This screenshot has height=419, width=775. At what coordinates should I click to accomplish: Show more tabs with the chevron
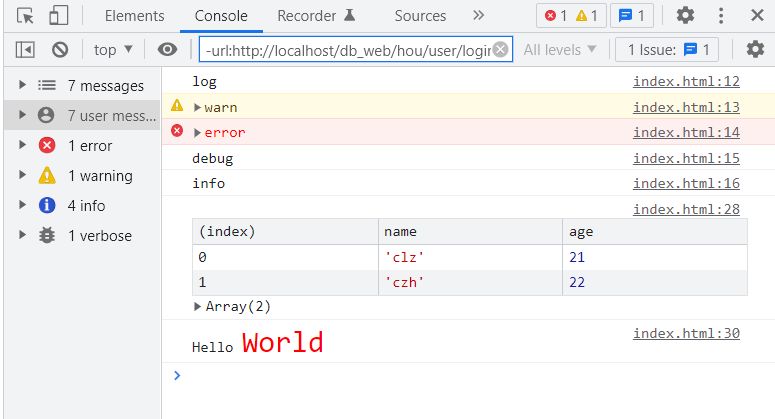pos(479,16)
